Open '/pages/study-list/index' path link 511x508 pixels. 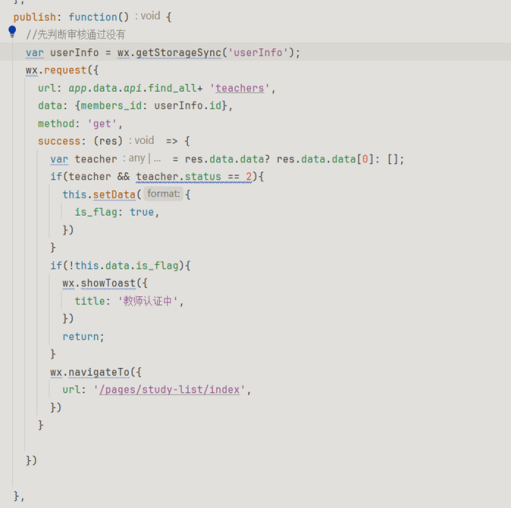pyautogui.click(x=169, y=390)
